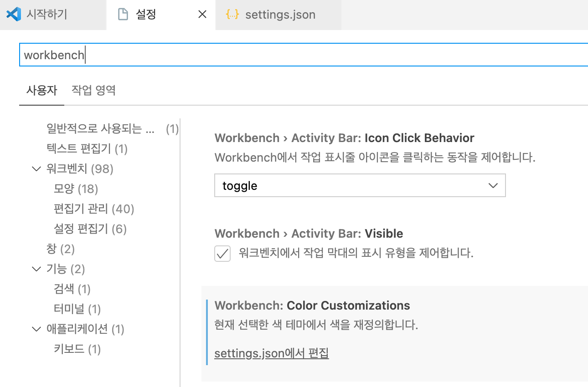Switch to the 시작하기 tab
The image size is (588, 387).
[53, 15]
